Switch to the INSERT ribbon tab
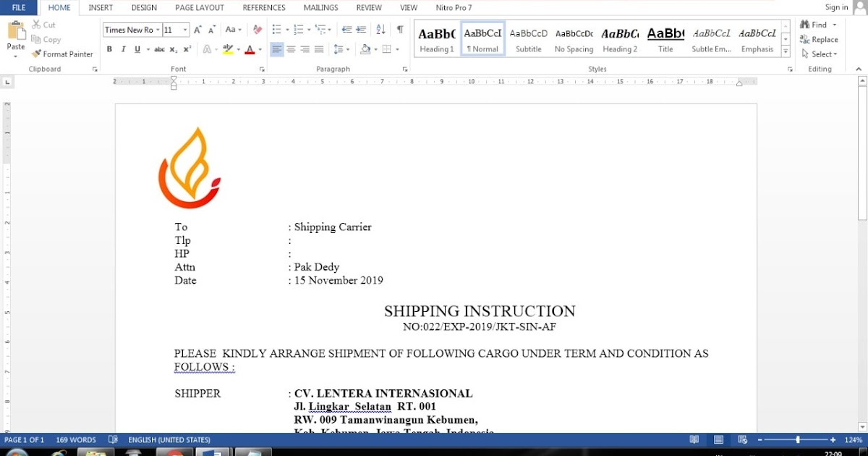Image resolution: width=868 pixels, height=456 pixels. coord(100,7)
